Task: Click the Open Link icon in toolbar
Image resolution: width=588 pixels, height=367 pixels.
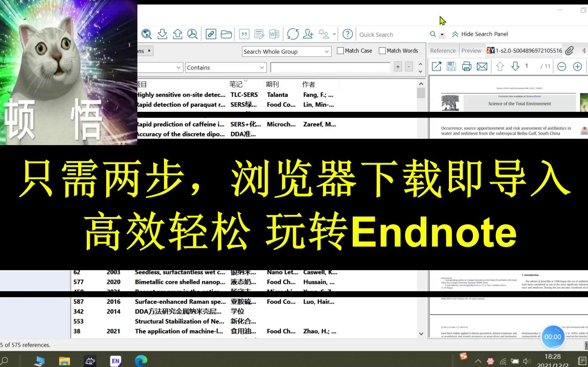Action: (211, 34)
